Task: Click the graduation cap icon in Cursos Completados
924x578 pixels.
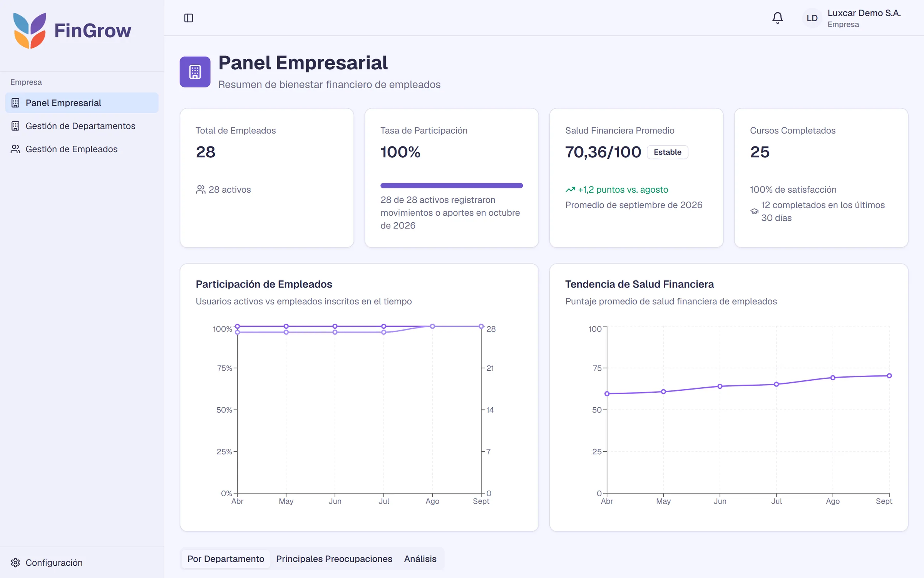Action: (754, 212)
